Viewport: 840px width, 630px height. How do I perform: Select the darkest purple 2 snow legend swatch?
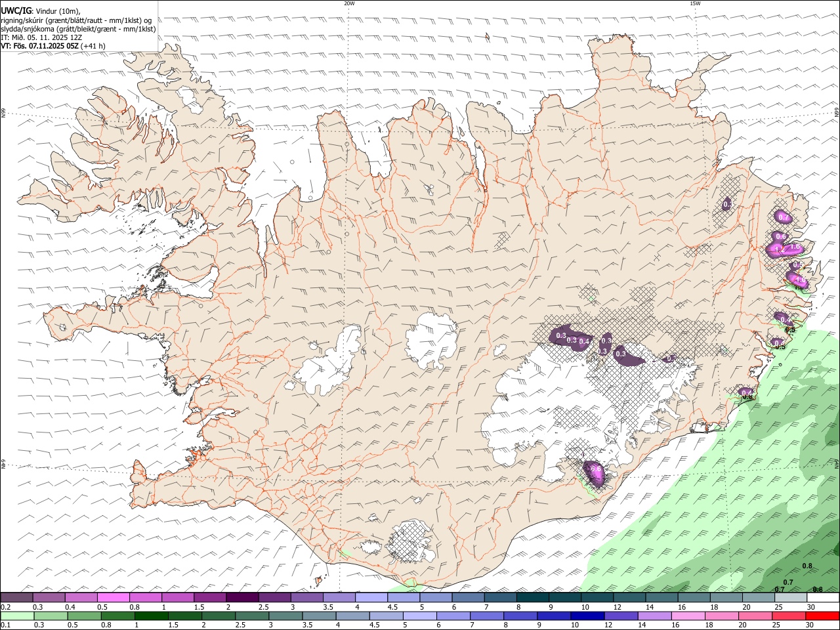242,597
